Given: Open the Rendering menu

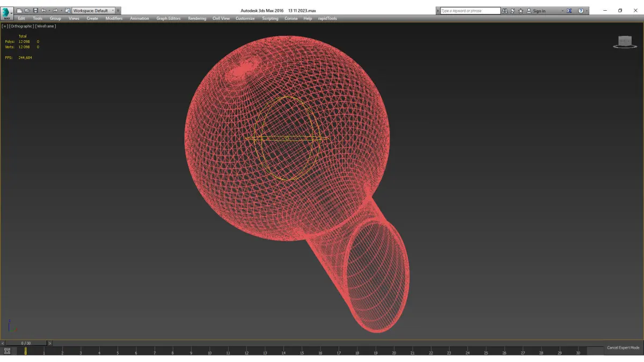Looking at the screenshot, I should coord(197,18).
